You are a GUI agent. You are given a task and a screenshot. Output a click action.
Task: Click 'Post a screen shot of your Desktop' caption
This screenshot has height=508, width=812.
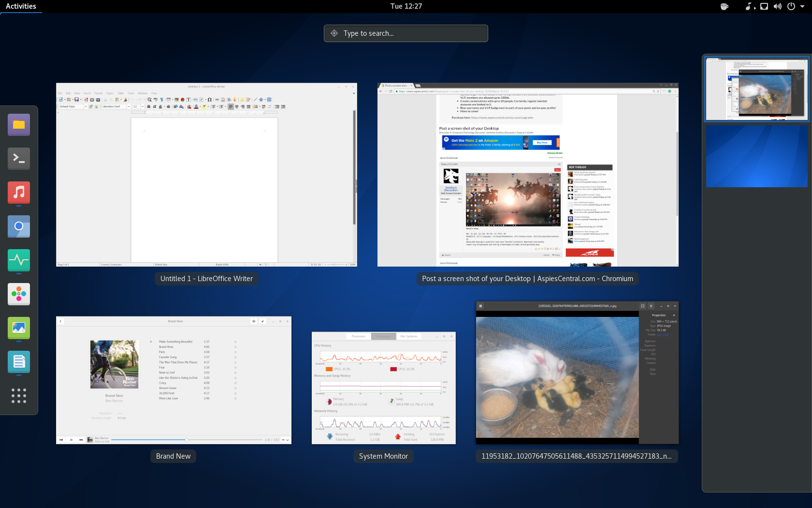528,279
